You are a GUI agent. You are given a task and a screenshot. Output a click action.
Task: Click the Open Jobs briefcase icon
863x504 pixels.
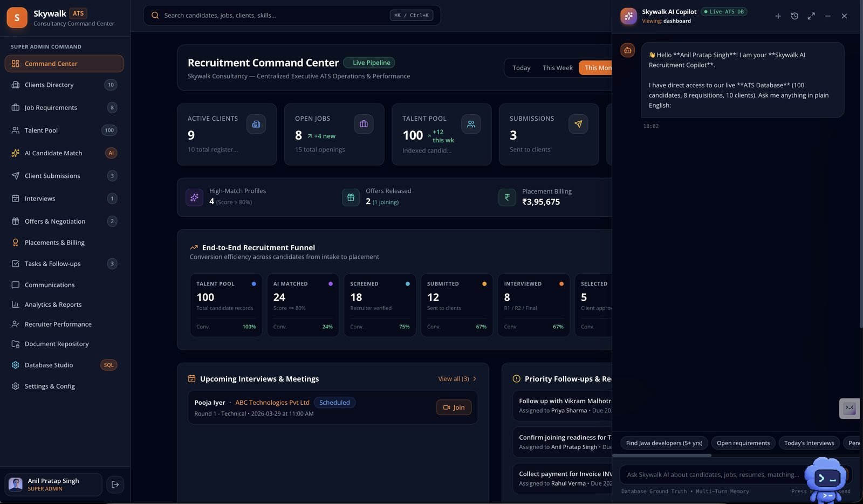(364, 124)
